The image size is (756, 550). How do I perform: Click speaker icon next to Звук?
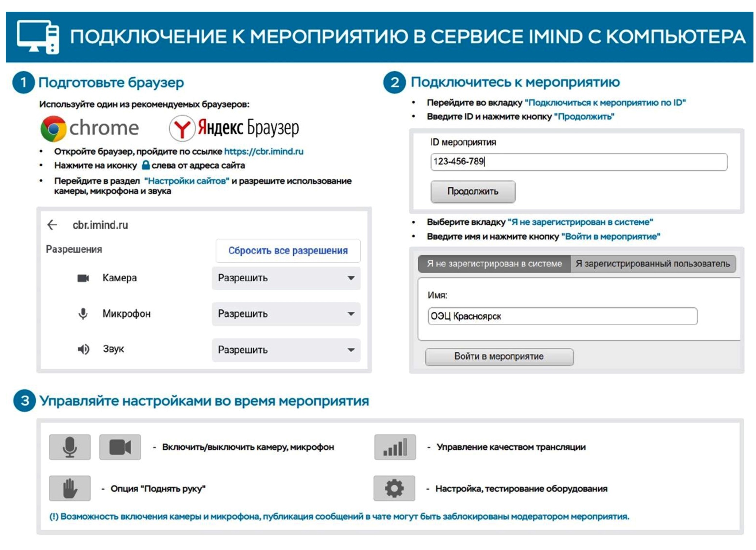(x=83, y=349)
